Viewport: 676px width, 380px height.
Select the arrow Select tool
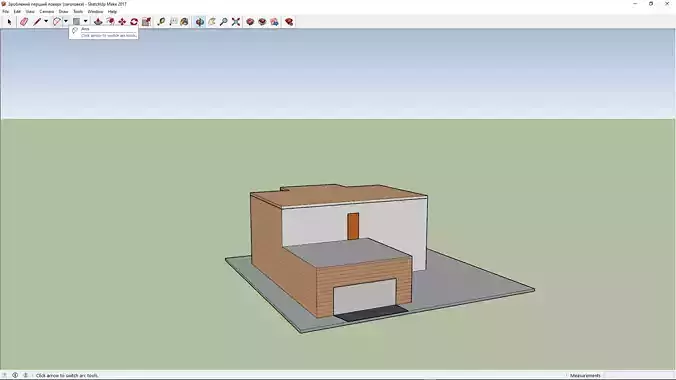[9, 22]
